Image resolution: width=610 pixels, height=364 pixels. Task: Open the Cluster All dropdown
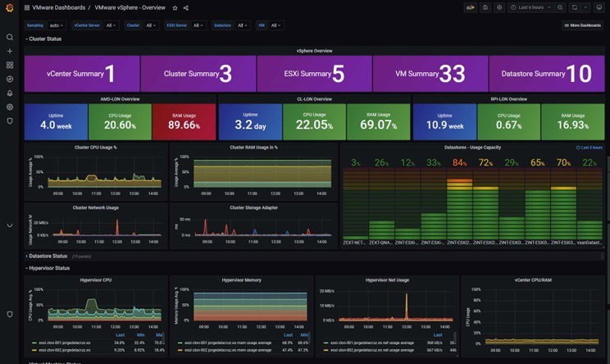click(x=151, y=25)
